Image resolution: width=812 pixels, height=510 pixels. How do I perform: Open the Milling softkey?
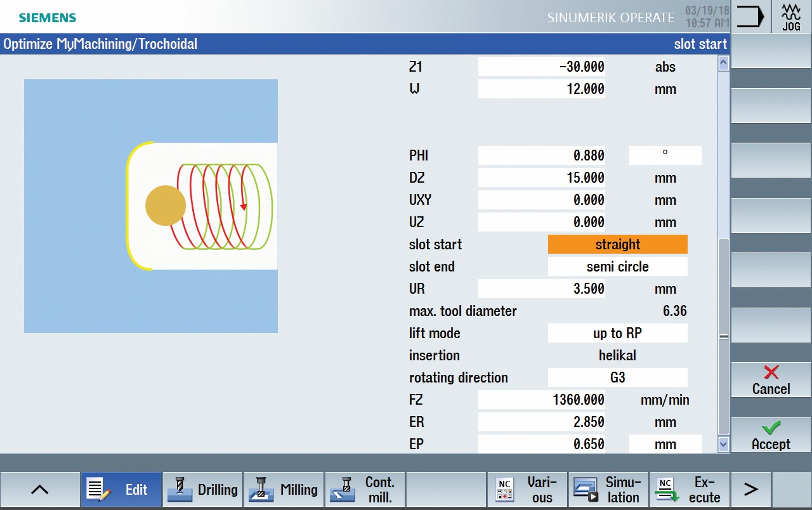pyautogui.click(x=284, y=490)
